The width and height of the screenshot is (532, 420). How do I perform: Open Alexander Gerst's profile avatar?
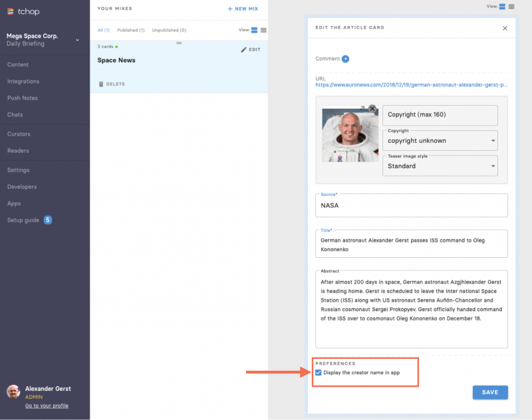pyautogui.click(x=15, y=392)
